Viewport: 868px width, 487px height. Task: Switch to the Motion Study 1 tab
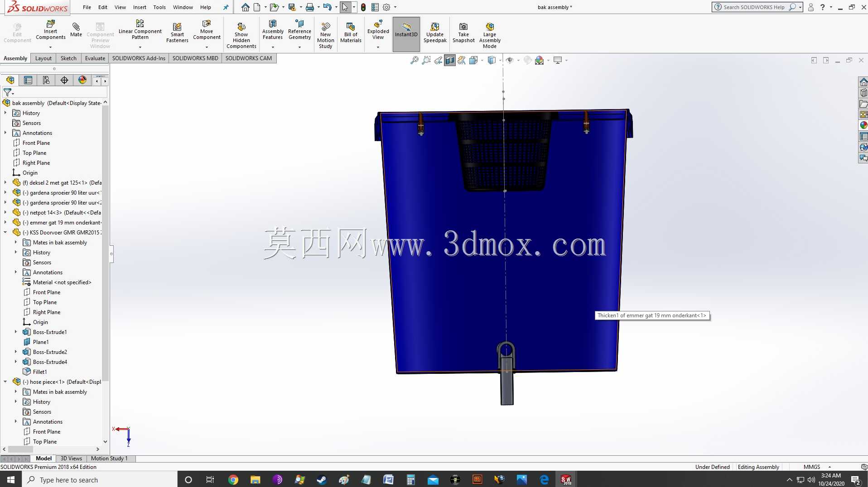109,458
